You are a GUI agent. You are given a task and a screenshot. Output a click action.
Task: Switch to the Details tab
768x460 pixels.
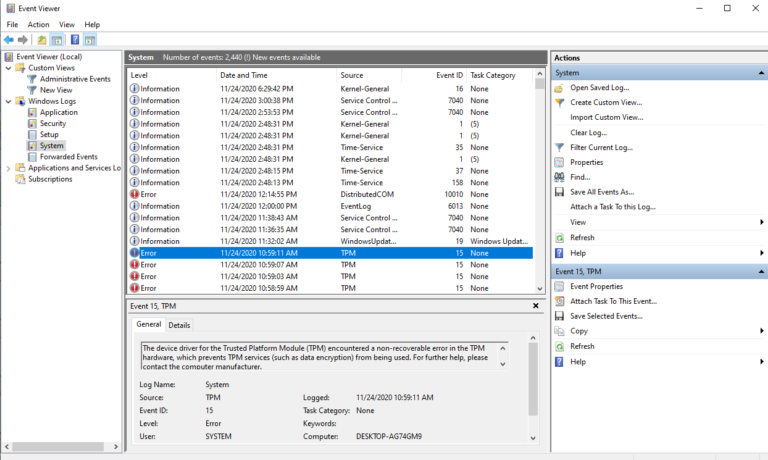179,325
